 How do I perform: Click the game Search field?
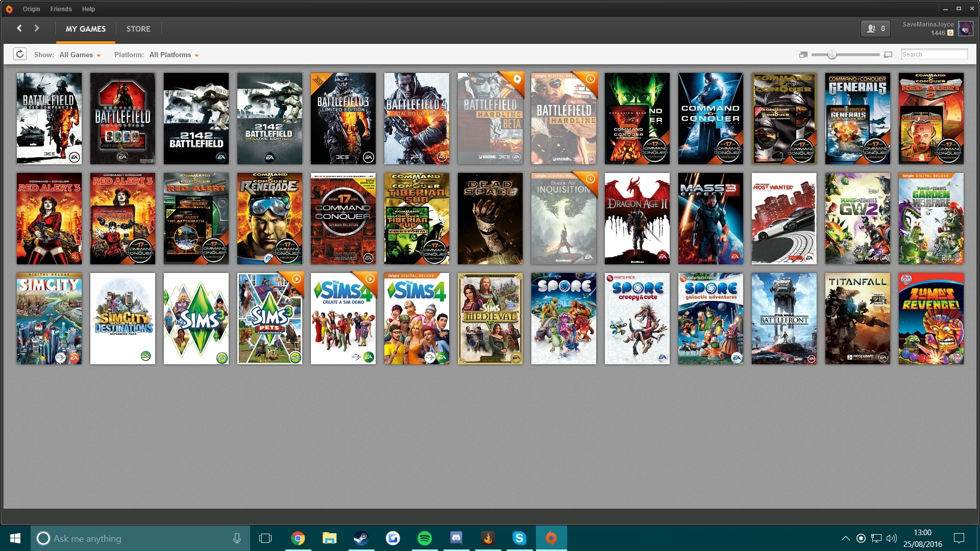[x=934, y=55]
